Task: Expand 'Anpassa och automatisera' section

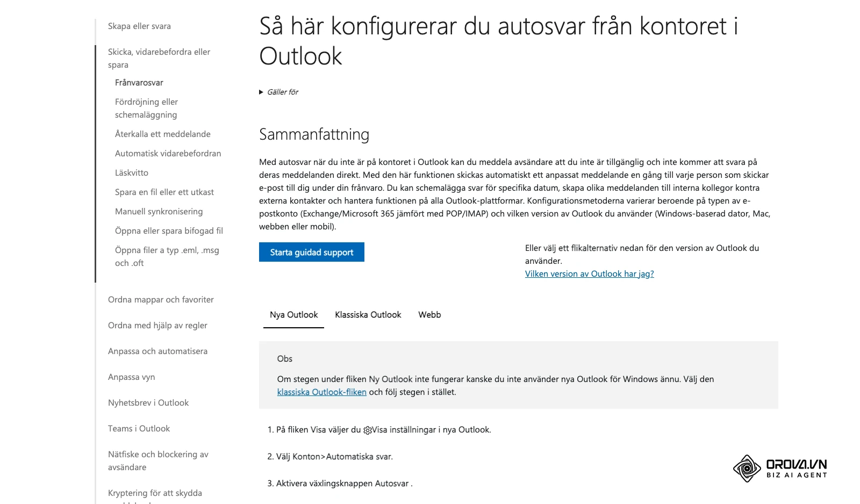Action: (x=157, y=351)
